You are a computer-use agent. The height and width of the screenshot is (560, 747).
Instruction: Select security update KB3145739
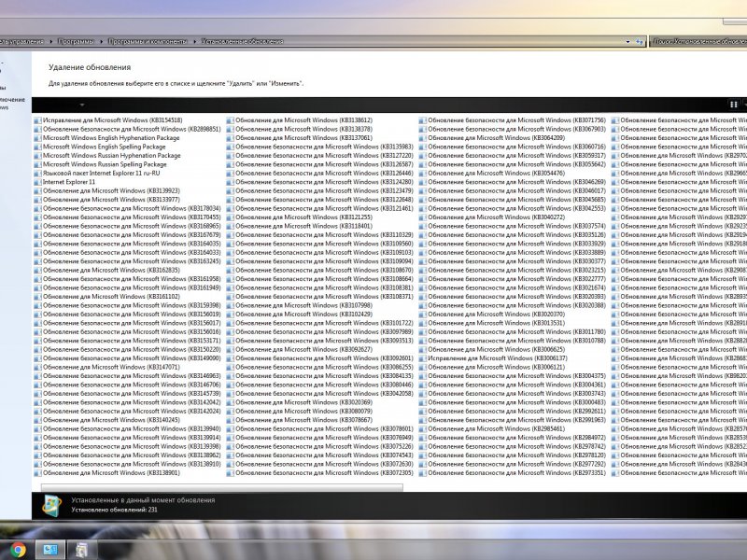click(128, 393)
